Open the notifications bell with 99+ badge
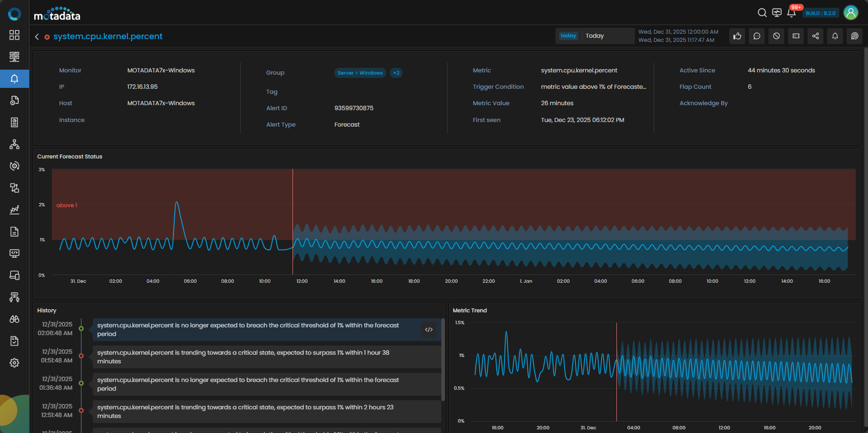The image size is (868, 433). point(792,13)
